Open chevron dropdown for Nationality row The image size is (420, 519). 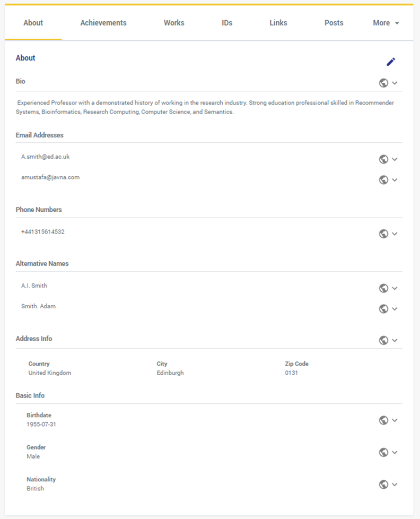(395, 485)
